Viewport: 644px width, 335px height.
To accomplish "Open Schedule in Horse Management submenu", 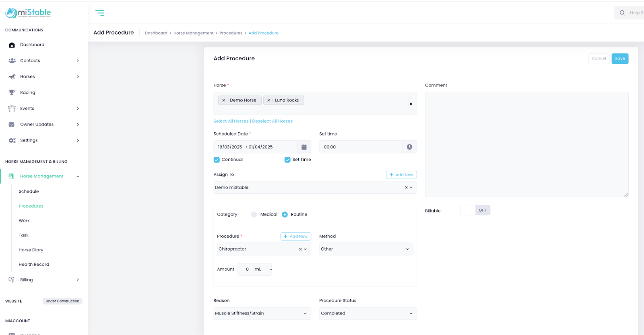I will coord(29,191).
